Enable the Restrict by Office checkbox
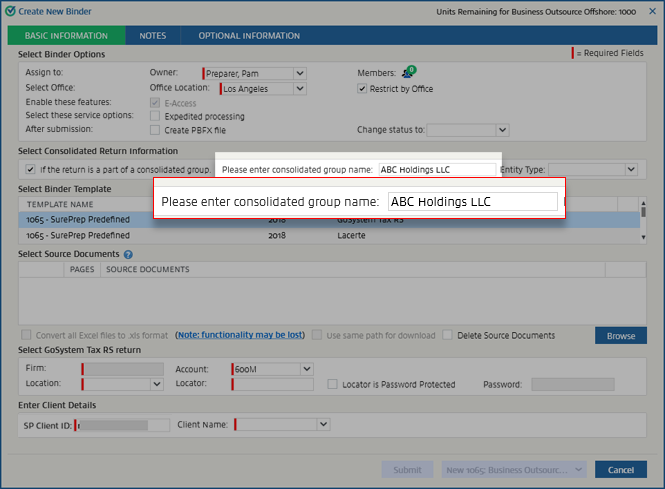Screen dimensions: 665x489 point(363,88)
